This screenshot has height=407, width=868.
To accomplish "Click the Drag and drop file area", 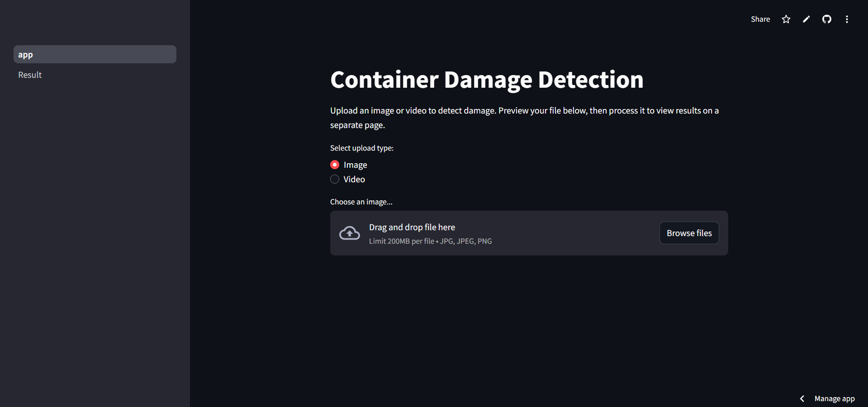I will (x=529, y=233).
